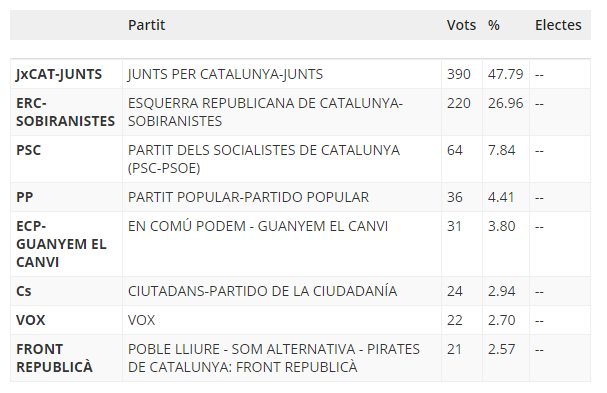The image size is (607, 393).
Task: Select the 390 votes value
Action: [459, 74]
